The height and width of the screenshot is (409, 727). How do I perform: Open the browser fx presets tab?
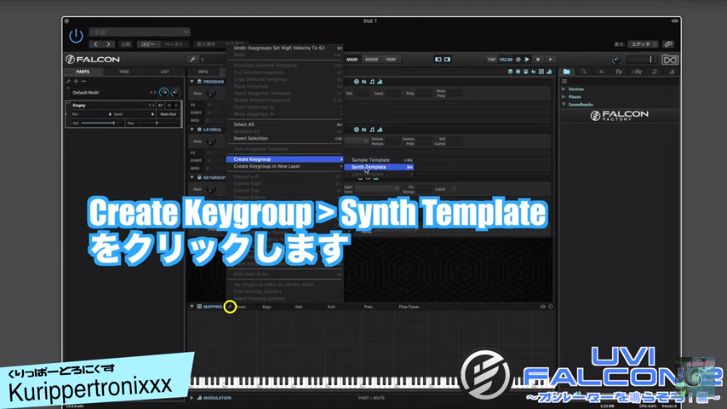pyautogui.click(x=619, y=72)
